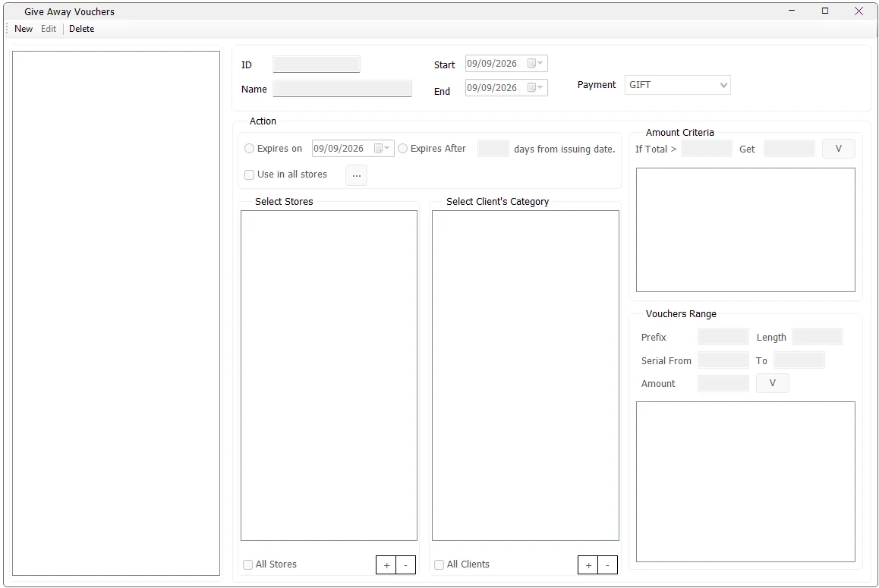Click the Vouchers Range list box
Image resolution: width=879 pixels, height=588 pixels.
(745, 482)
